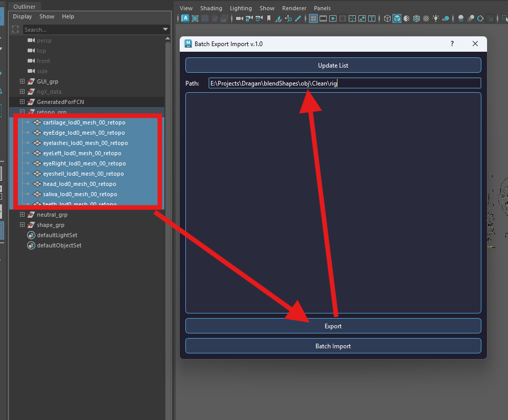Toggle smooth shade all cube icon
This screenshot has height=420, width=508.
coord(396,18)
